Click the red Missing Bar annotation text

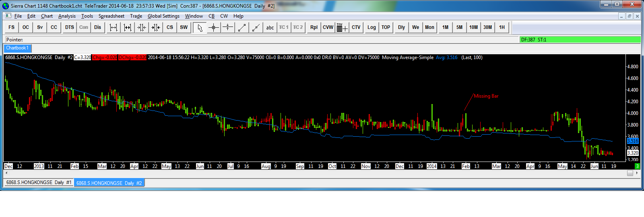(x=486, y=96)
